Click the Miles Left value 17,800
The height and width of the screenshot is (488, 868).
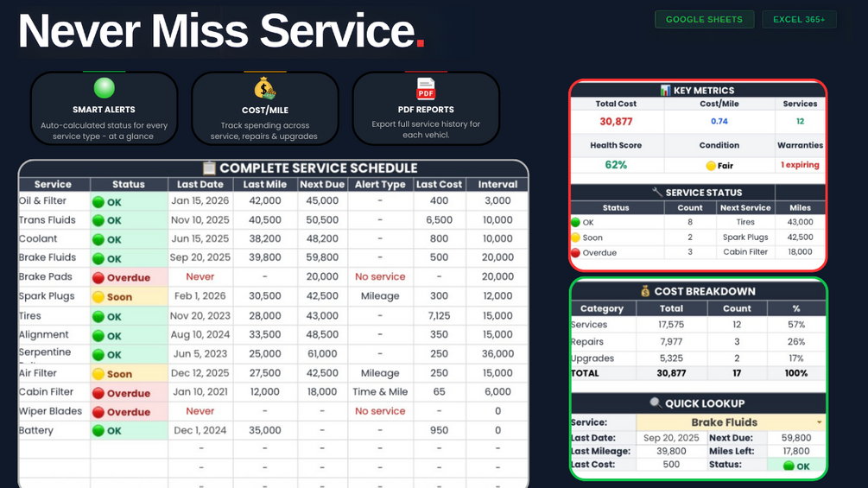(x=796, y=451)
